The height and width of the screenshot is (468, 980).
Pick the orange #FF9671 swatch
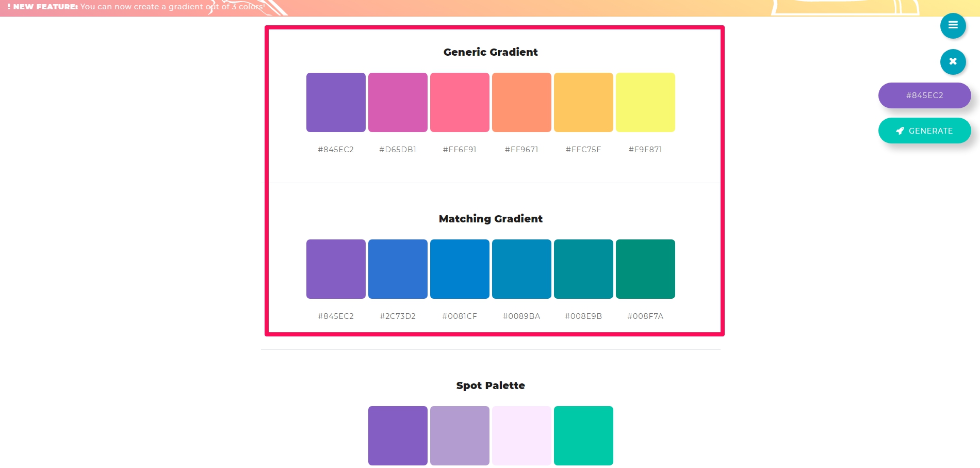tap(521, 102)
